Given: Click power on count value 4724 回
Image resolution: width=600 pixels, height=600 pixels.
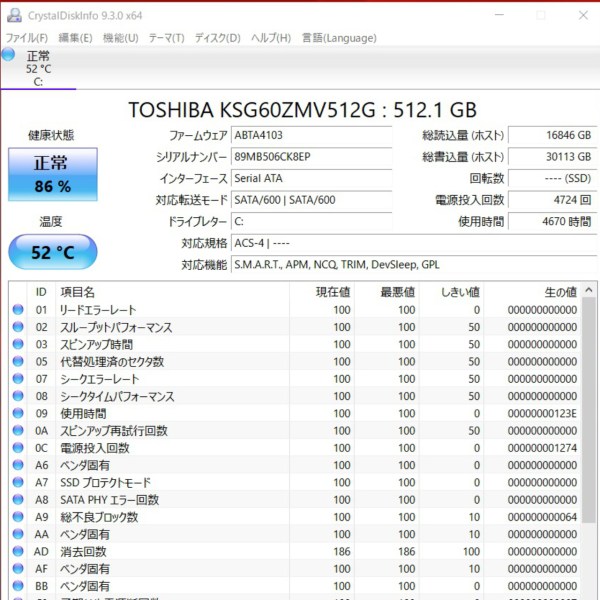Looking at the screenshot, I should 552,200.
